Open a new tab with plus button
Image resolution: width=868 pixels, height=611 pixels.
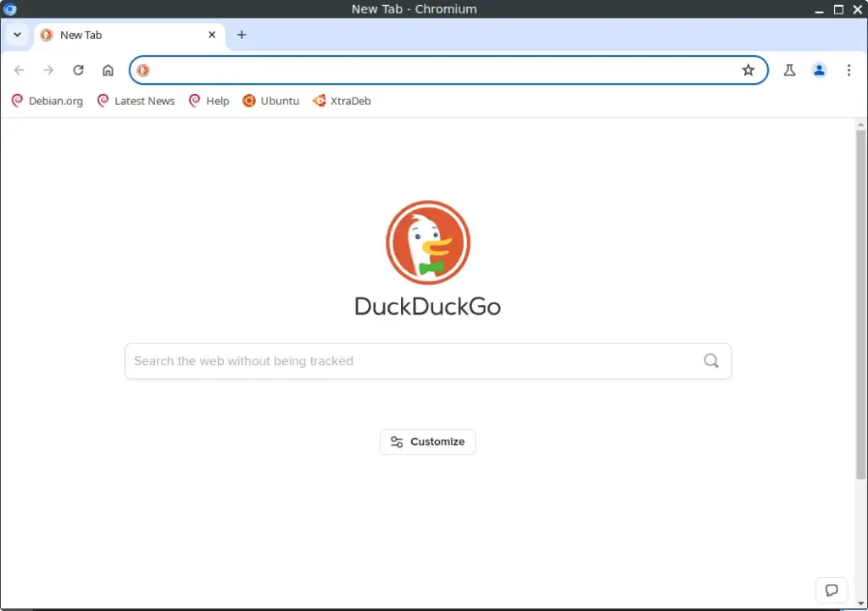[x=242, y=35]
